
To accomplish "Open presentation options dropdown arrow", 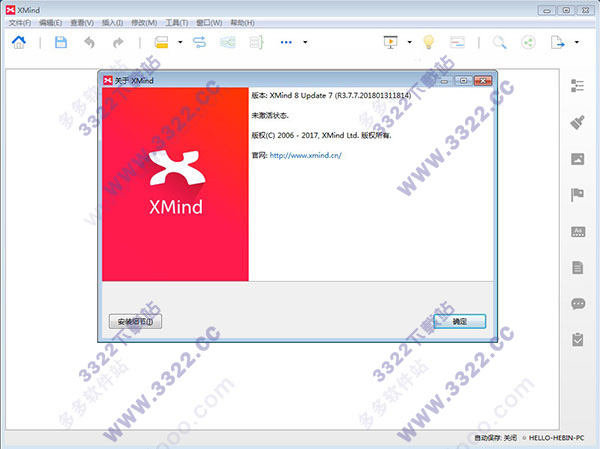I will (409, 42).
